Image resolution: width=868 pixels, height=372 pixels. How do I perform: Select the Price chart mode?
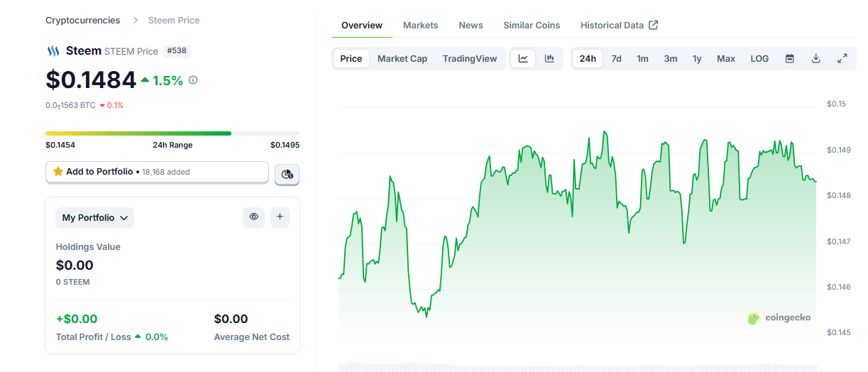click(351, 59)
